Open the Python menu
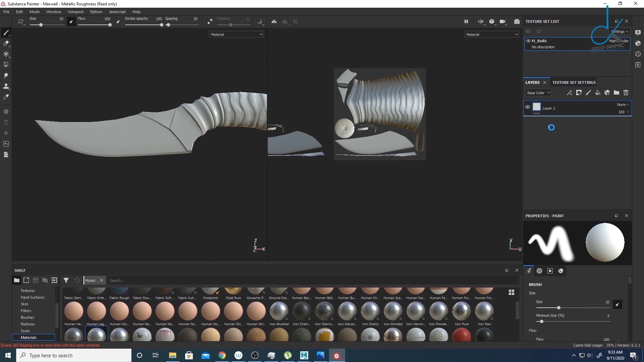The width and height of the screenshot is (644, 362). click(96, 12)
